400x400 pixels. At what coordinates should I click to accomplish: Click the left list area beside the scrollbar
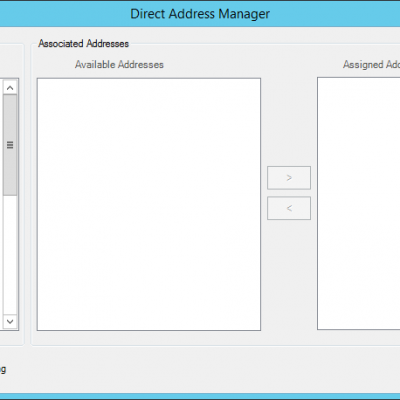(x=1, y=204)
